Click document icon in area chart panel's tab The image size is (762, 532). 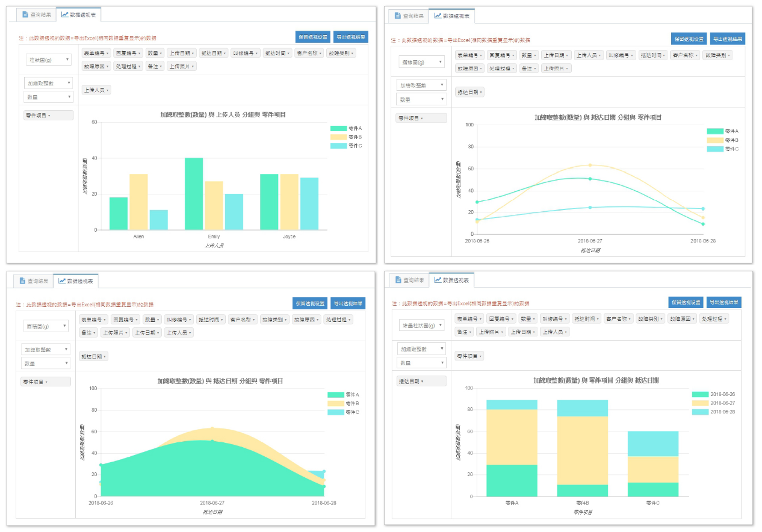(x=23, y=281)
